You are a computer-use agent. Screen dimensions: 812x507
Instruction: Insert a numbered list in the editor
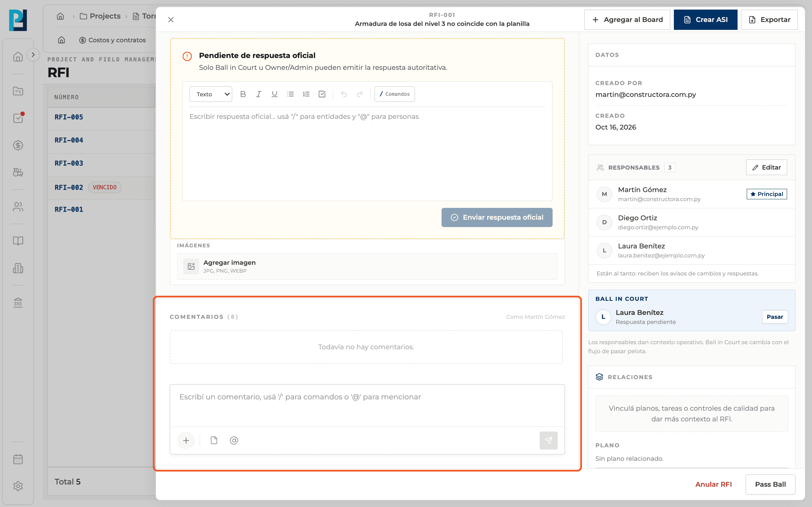click(x=306, y=94)
